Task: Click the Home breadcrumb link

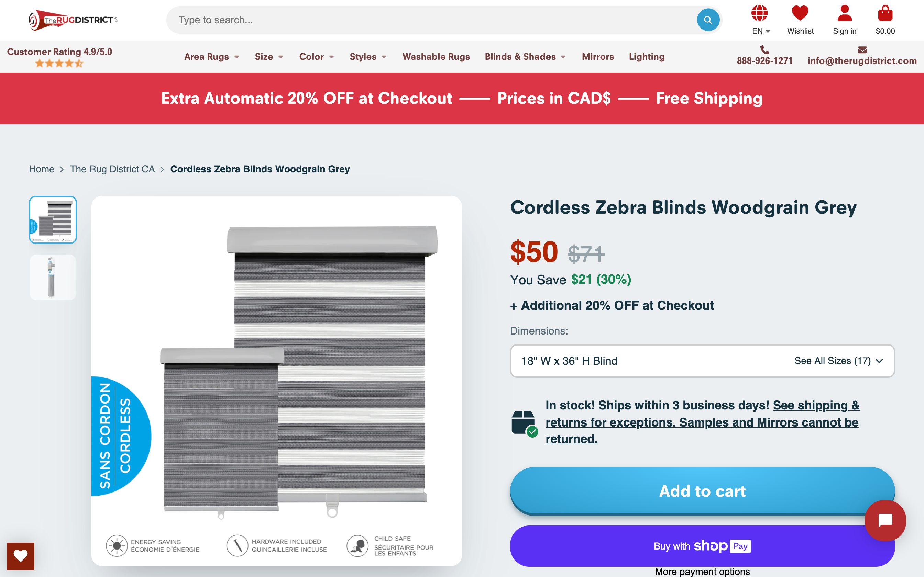Action: (42, 169)
